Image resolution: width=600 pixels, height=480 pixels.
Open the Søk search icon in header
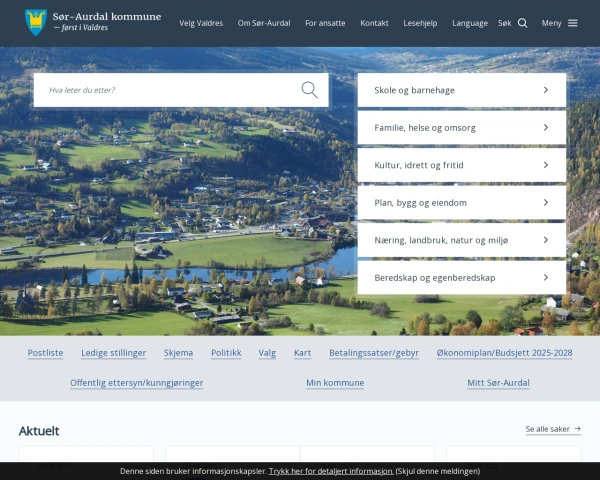pyautogui.click(x=522, y=23)
